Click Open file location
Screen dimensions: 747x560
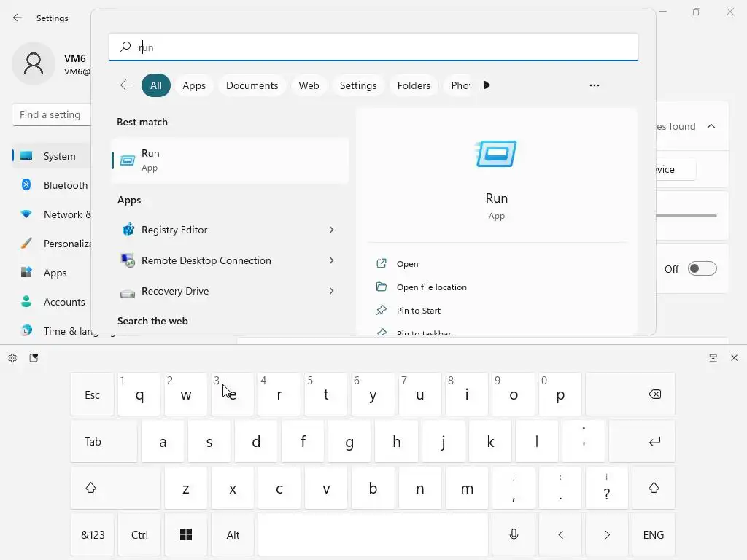coord(431,287)
